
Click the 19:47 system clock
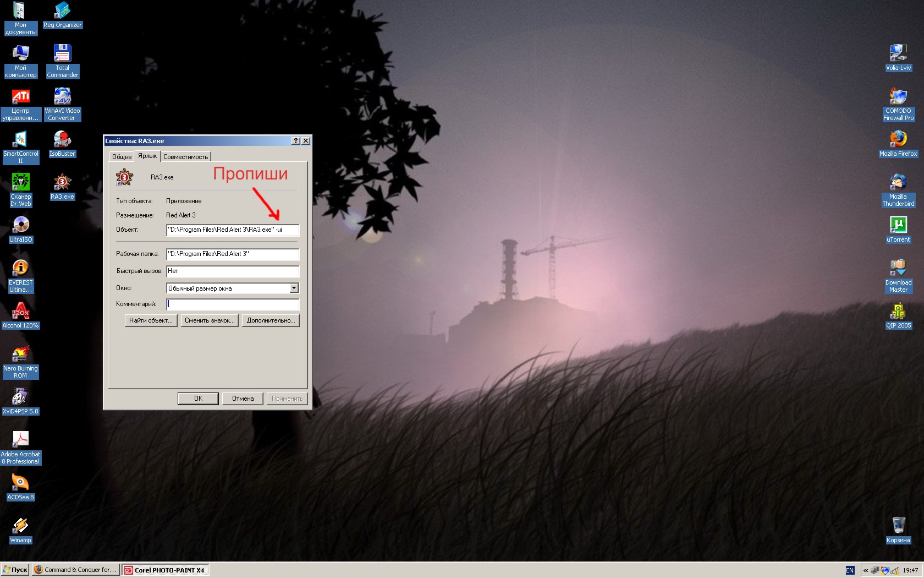pyautogui.click(x=910, y=570)
